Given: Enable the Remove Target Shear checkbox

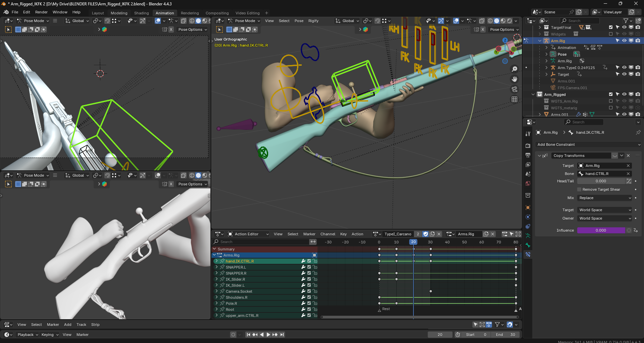Looking at the screenshot, I should click(579, 189).
